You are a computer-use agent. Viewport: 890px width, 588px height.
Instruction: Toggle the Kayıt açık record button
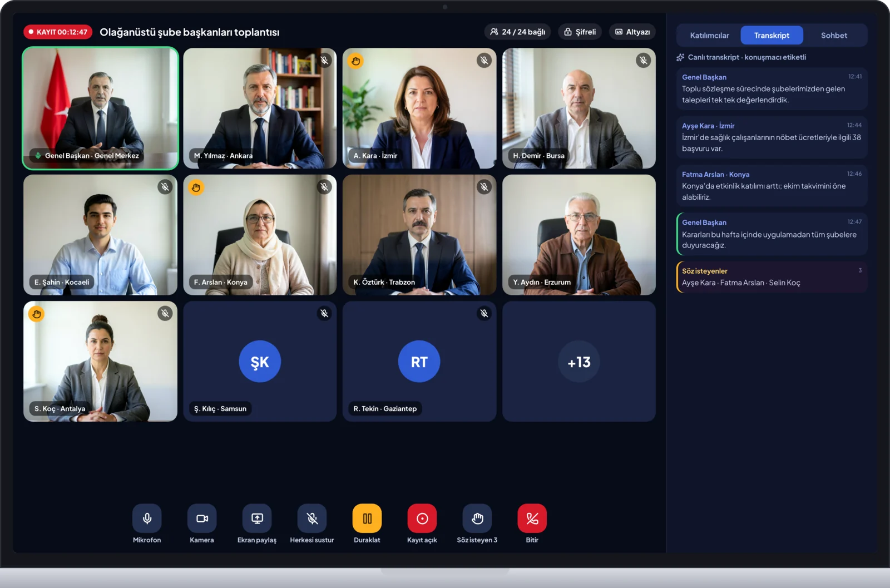422,518
